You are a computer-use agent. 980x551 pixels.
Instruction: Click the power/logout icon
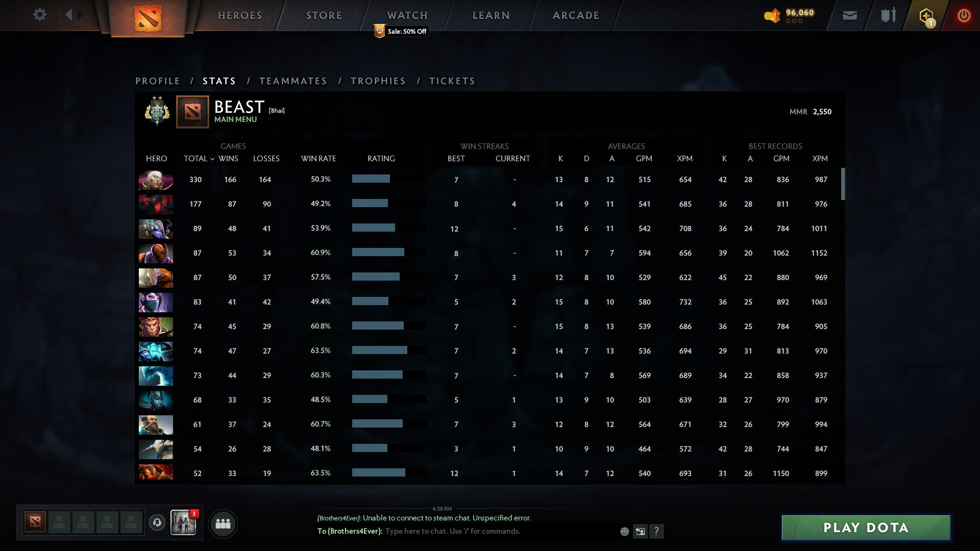pyautogui.click(x=964, y=15)
